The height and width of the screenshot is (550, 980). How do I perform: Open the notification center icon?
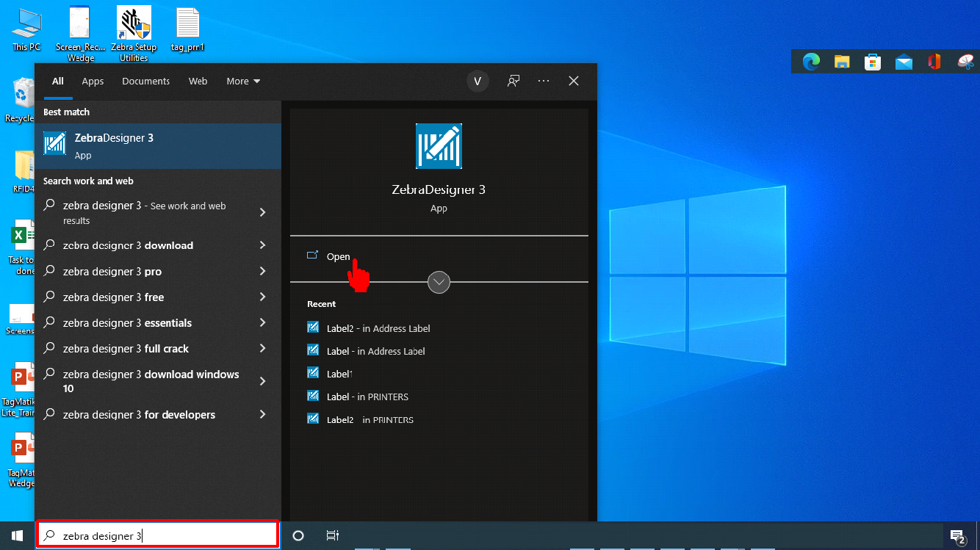click(957, 536)
